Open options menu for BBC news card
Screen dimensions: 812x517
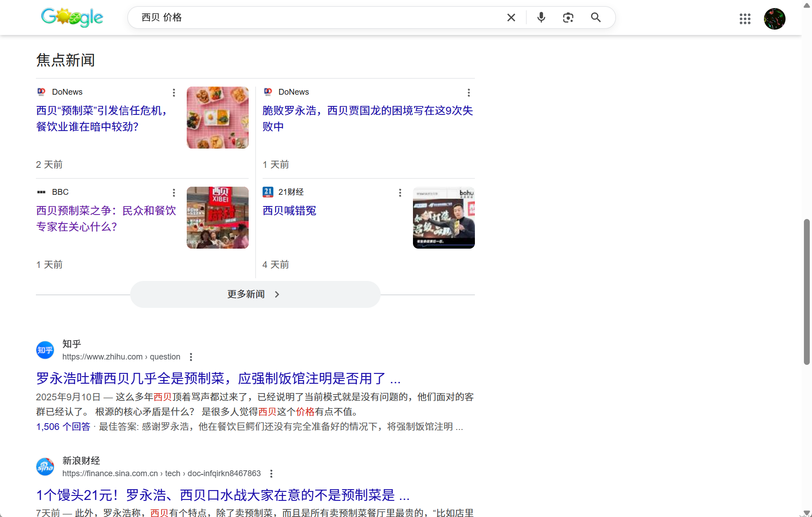pyautogui.click(x=174, y=193)
